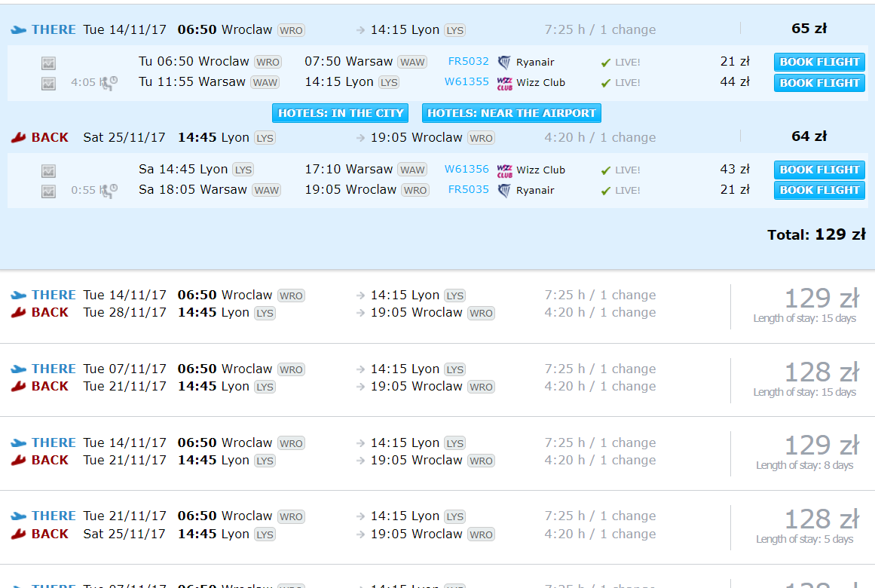Expand result with back date Tue 28/11/17
The height and width of the screenshot is (588, 875).
[x=437, y=306]
